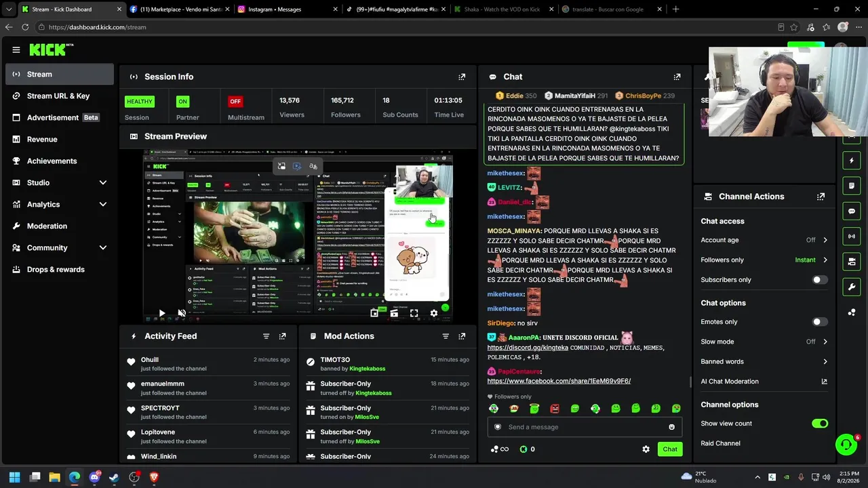Expand the Community sidebar section
The image size is (868, 488).
click(103, 248)
